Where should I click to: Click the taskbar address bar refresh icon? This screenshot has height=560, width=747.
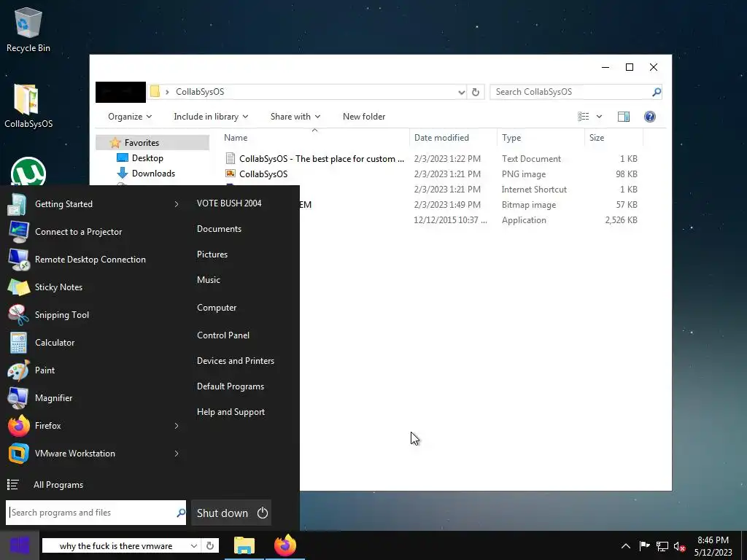[x=209, y=545]
